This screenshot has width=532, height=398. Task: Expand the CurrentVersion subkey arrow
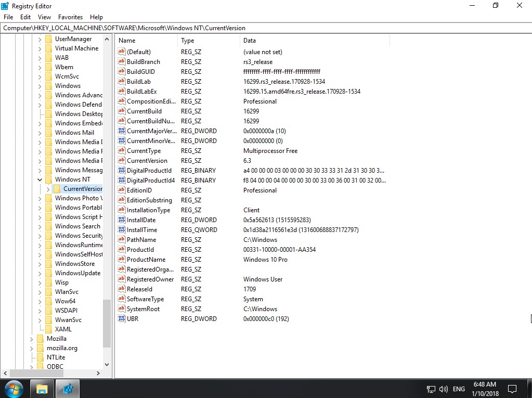pos(48,189)
